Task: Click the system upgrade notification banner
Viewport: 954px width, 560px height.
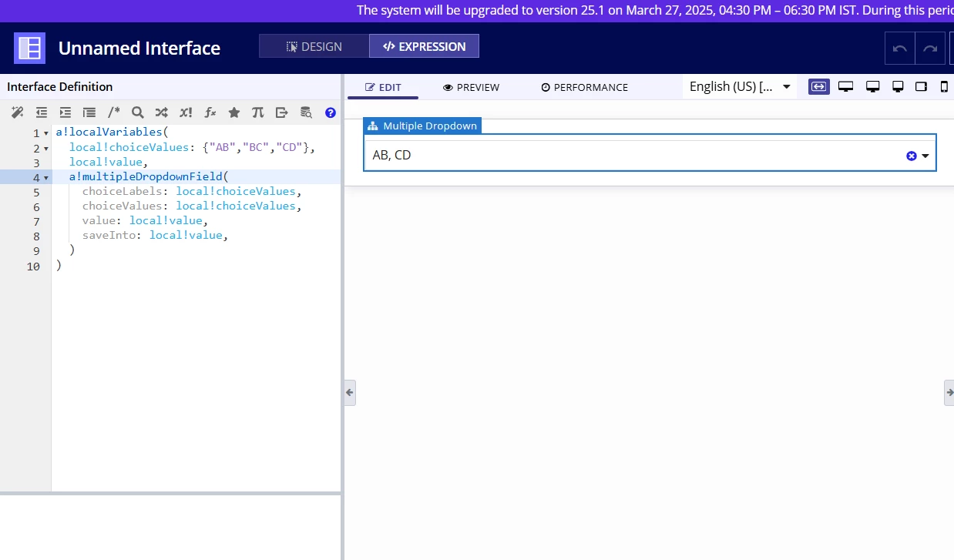Action: coord(653,11)
